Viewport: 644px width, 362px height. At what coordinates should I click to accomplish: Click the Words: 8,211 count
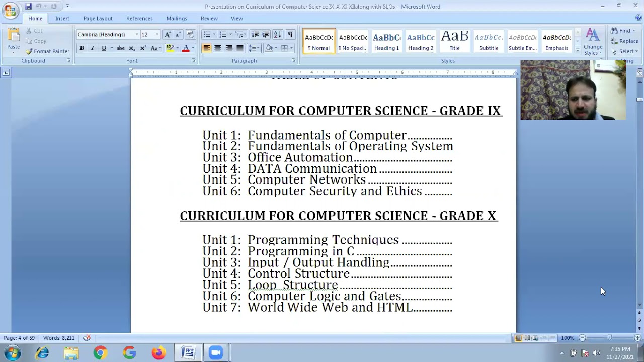click(x=59, y=338)
